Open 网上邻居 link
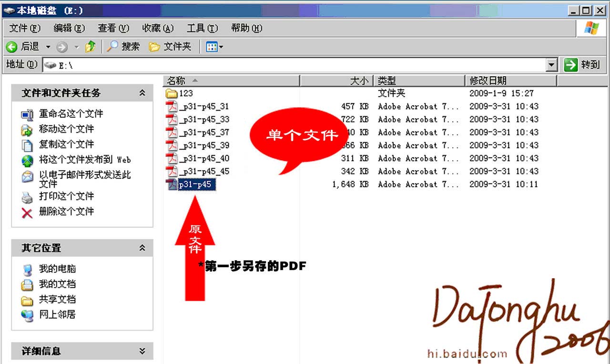The width and height of the screenshot is (610, 364). [57, 315]
